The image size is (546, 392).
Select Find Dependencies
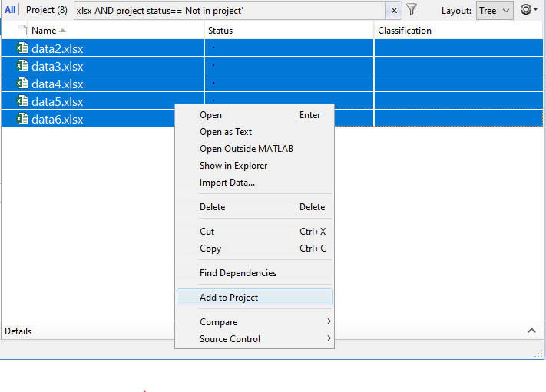click(254, 273)
